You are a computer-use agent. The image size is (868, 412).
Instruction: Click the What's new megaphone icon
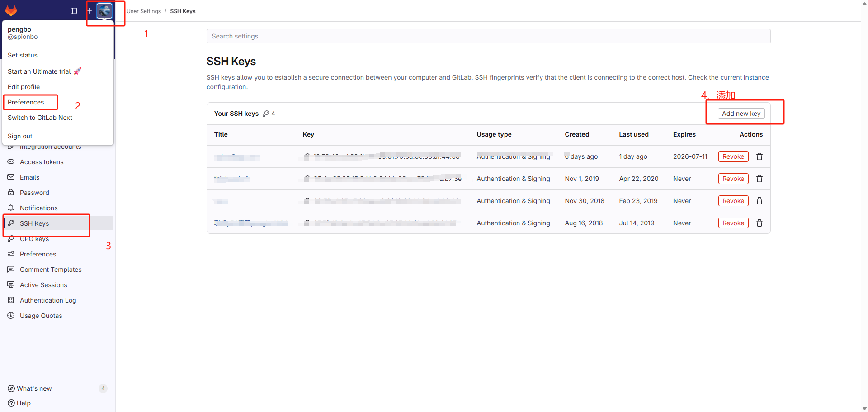tap(10, 388)
